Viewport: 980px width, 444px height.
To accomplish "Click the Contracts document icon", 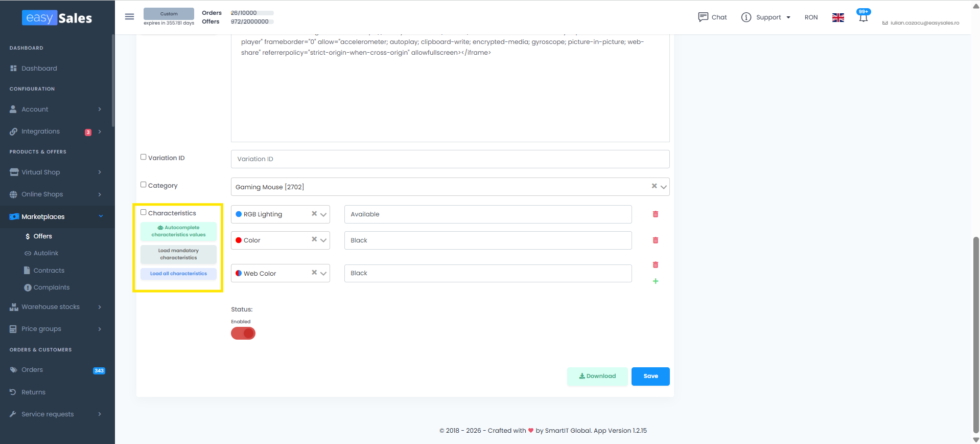I will pos(27,271).
